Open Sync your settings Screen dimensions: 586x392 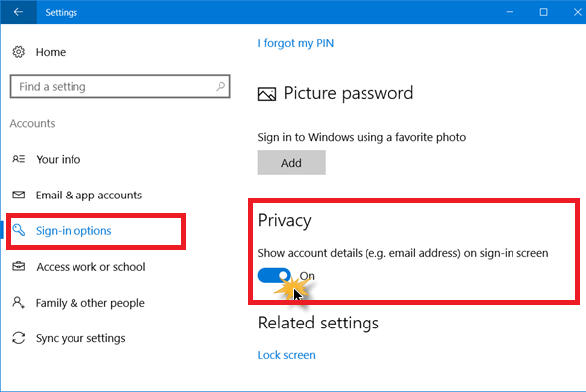click(80, 338)
